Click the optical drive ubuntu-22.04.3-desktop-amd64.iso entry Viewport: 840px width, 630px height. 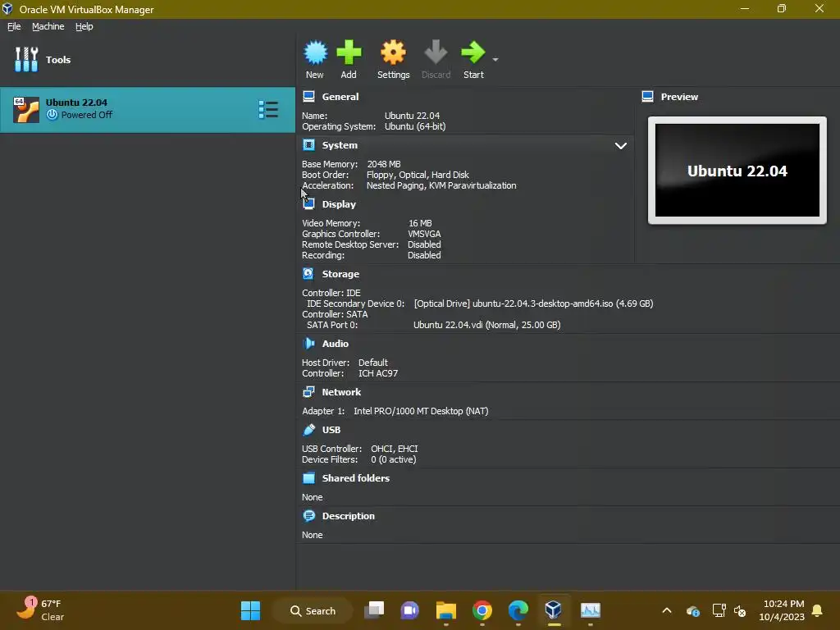click(x=533, y=304)
